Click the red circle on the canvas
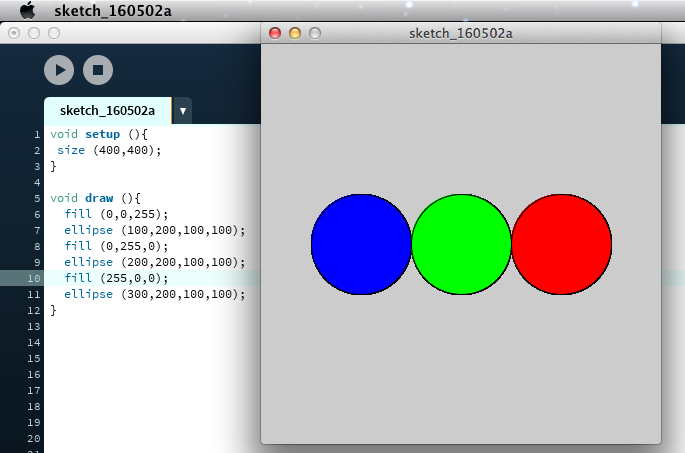Image resolution: width=685 pixels, height=453 pixels. click(561, 245)
